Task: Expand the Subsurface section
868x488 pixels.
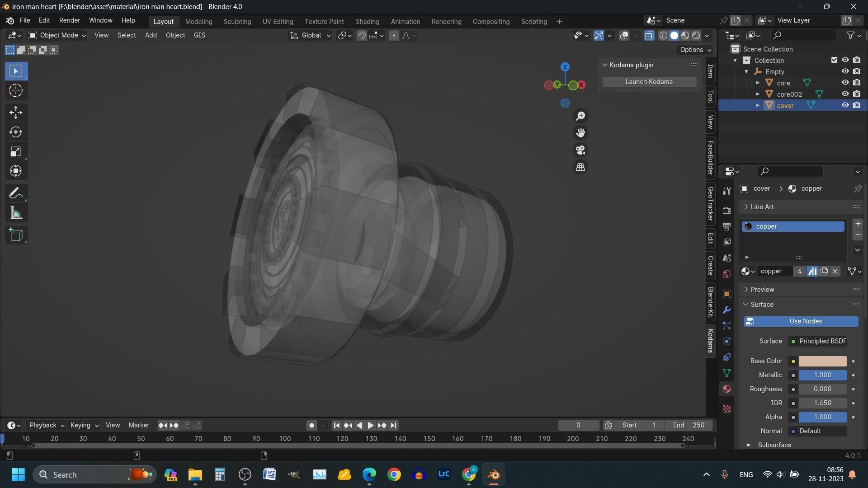Action: pyautogui.click(x=749, y=445)
